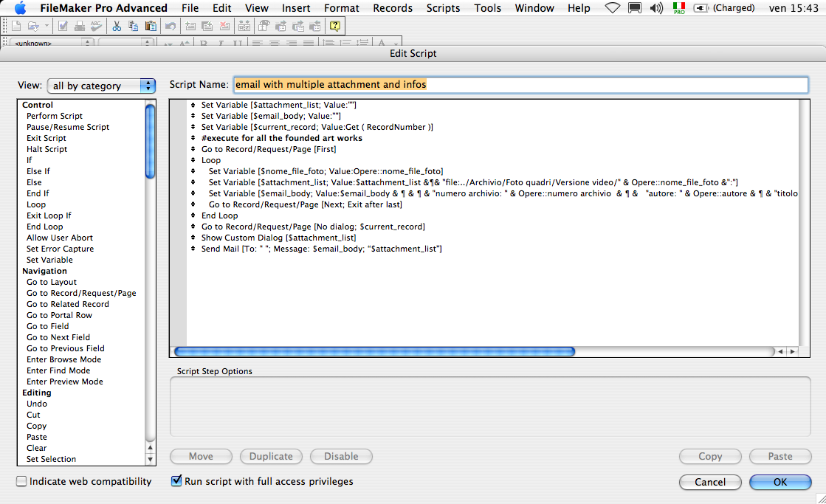Click the Move button
The image size is (826, 504).
coord(201,456)
